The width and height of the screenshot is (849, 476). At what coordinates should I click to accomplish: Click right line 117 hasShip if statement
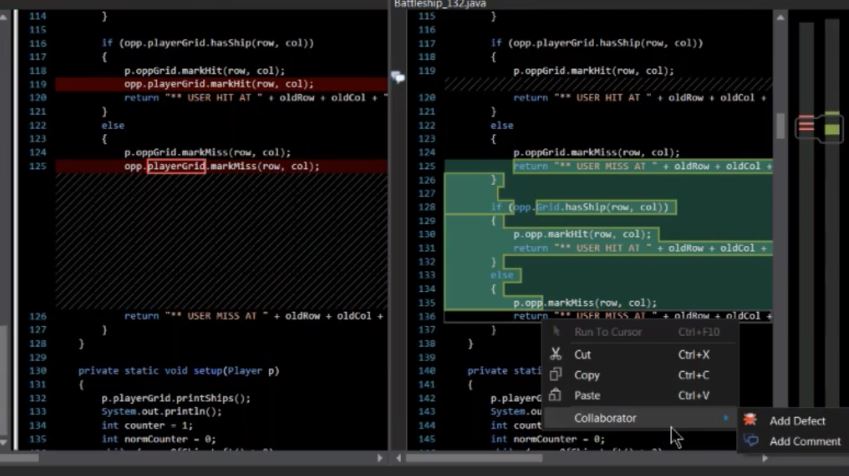point(597,43)
